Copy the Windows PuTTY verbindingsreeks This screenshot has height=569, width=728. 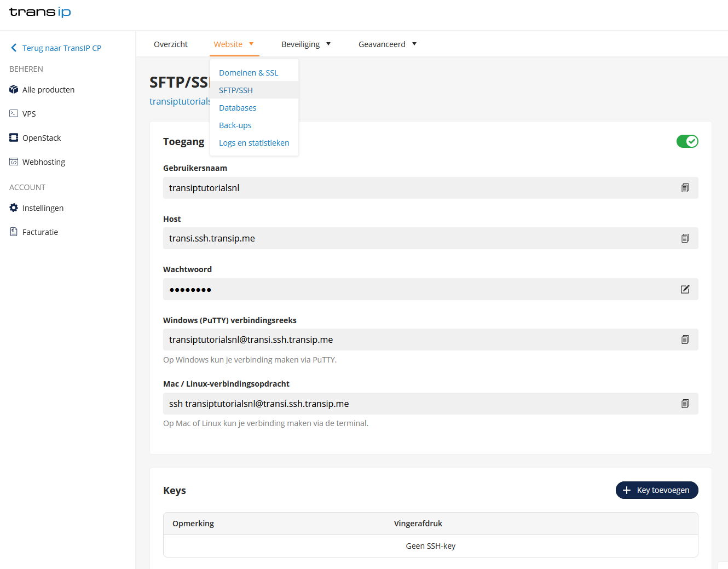(x=685, y=340)
